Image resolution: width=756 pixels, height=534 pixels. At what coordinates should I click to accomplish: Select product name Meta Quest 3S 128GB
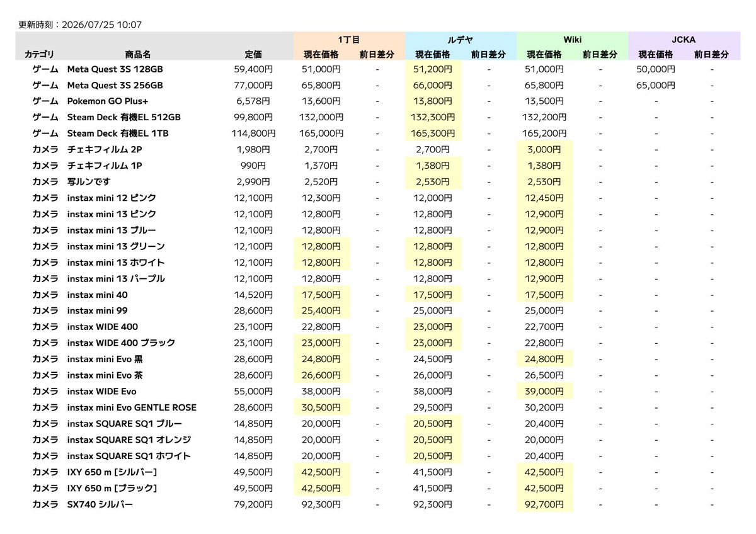pyautogui.click(x=115, y=69)
